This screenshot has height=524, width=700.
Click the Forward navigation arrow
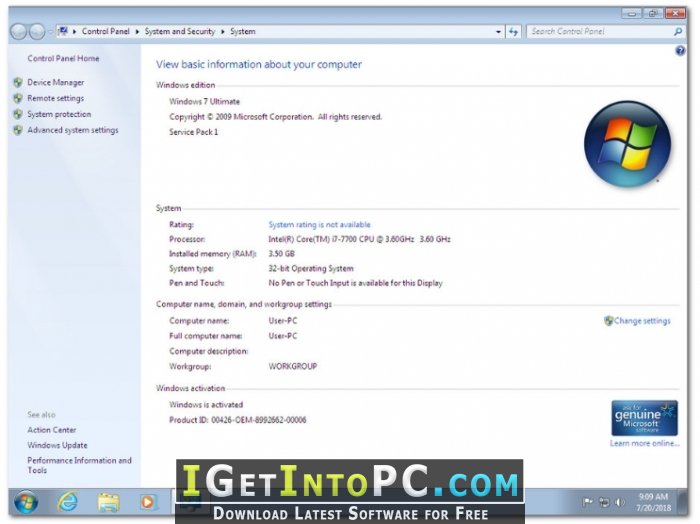37,32
